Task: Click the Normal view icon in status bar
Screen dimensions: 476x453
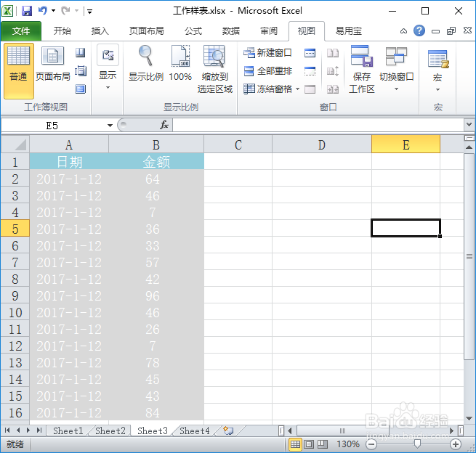Action: [x=295, y=444]
